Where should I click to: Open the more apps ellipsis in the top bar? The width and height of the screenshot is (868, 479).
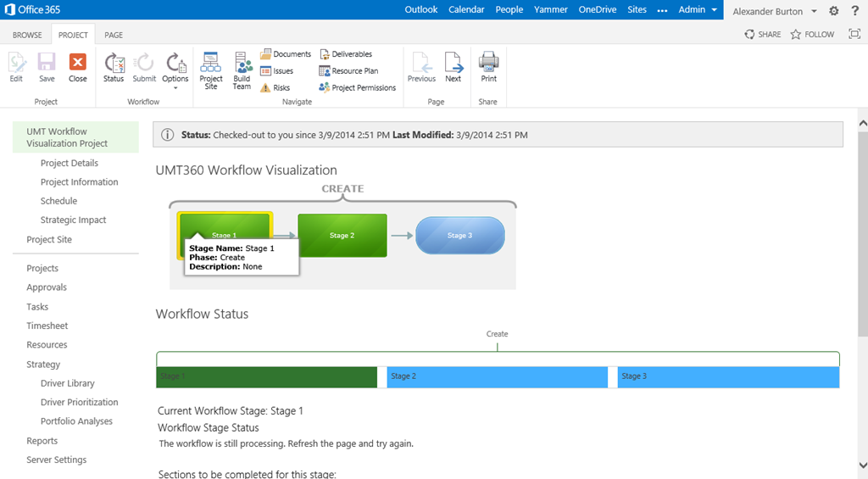click(x=662, y=10)
